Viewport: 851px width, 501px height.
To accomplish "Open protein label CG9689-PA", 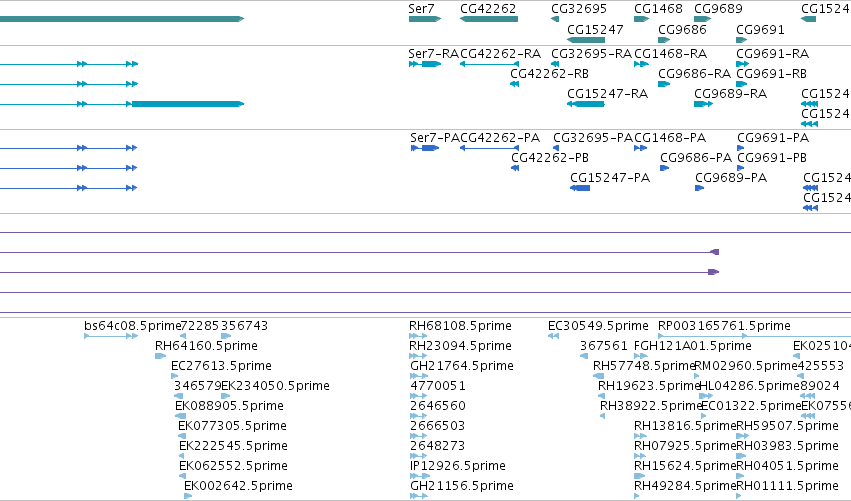I will [x=731, y=177].
